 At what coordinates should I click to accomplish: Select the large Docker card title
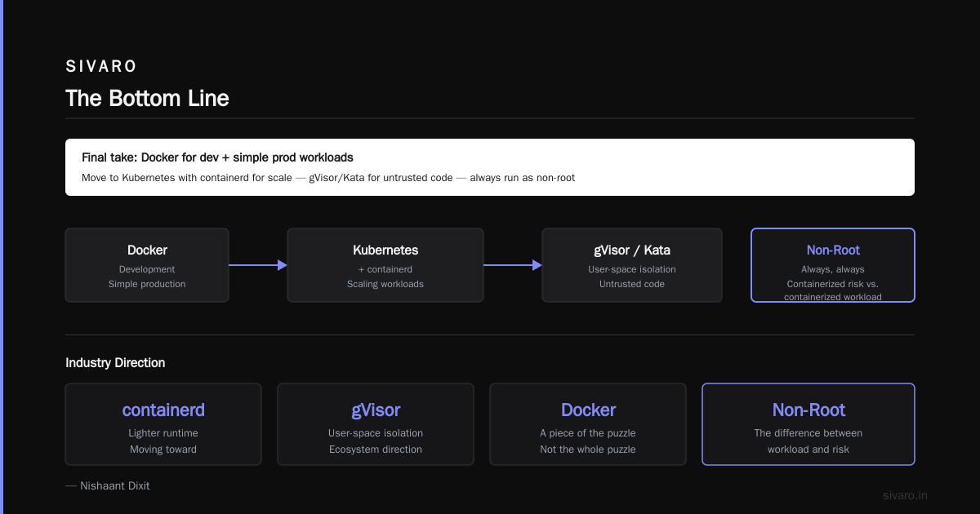click(x=588, y=410)
